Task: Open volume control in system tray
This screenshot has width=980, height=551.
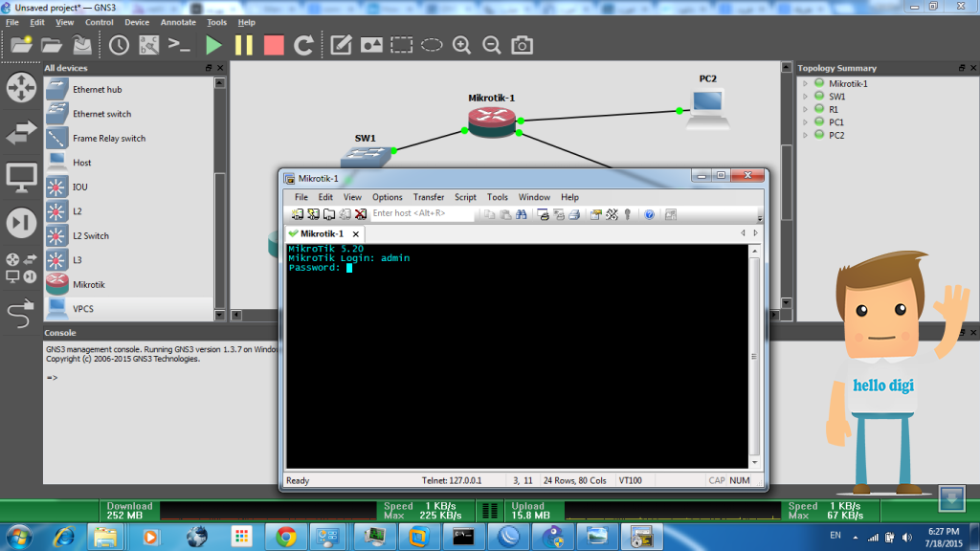Action: 907,538
